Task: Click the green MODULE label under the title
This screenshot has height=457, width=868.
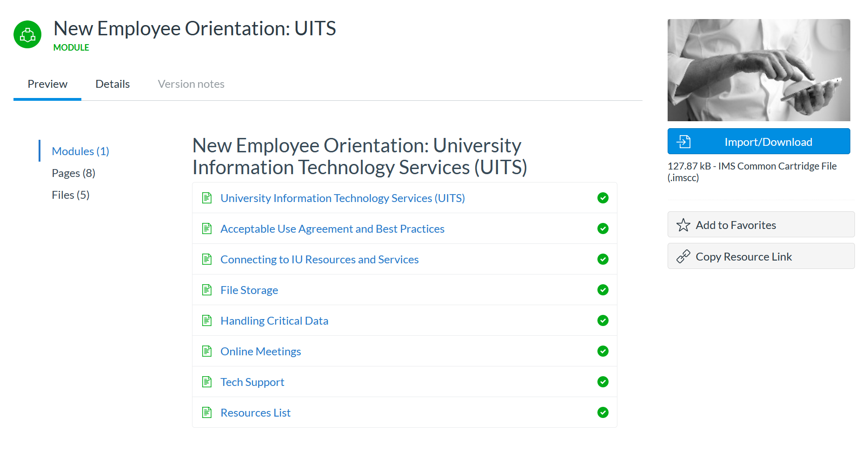Action: [x=71, y=47]
